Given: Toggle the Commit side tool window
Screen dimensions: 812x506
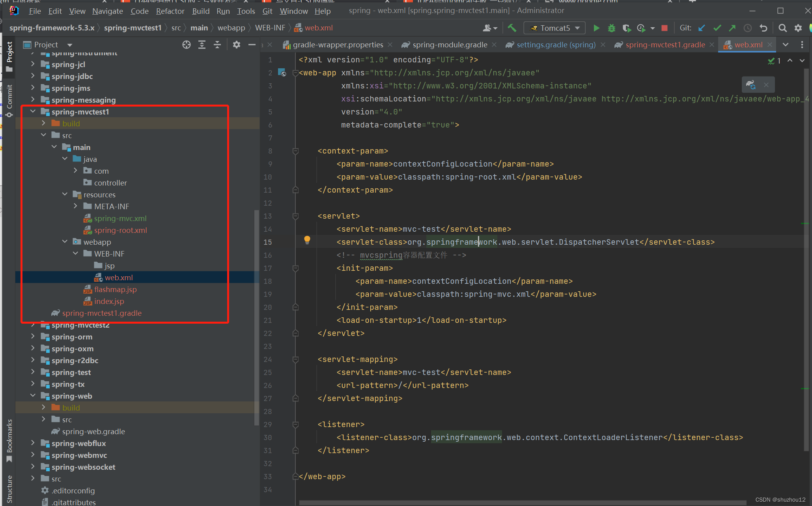Looking at the screenshot, I should 9,101.
